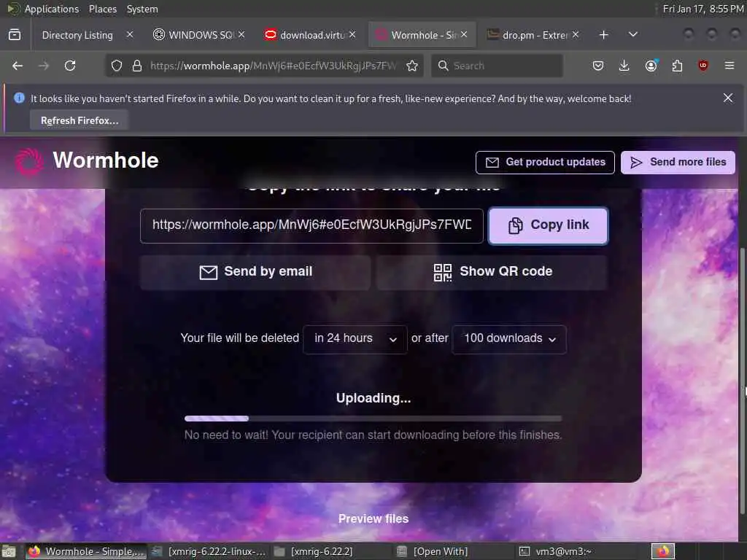747x560 pixels.
Task: Open the Pocket save icon
Action: [598, 66]
